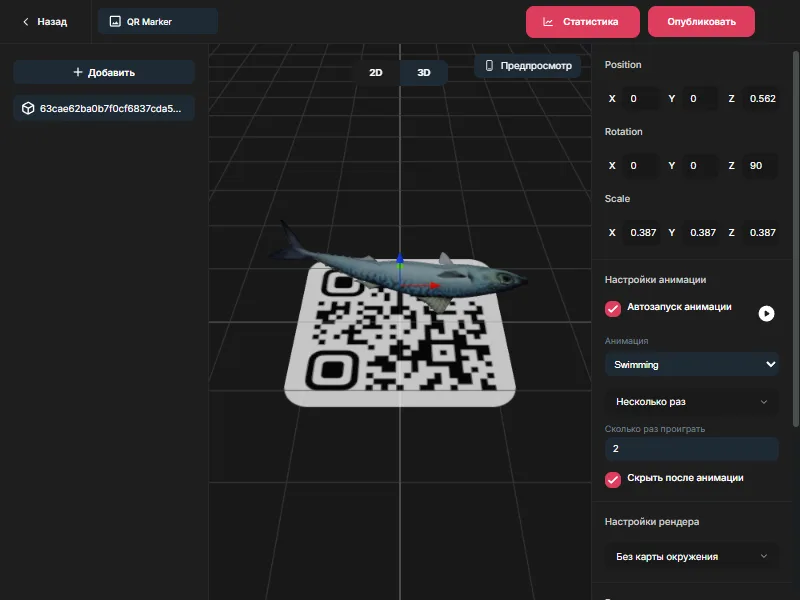Screen dimensions: 800x600
Task: Open the Swimming animation dropdown
Action: coord(691,364)
